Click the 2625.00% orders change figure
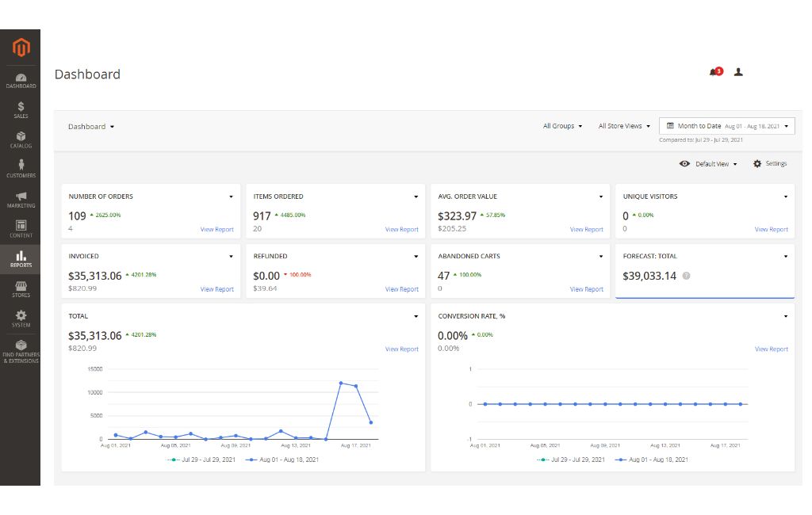This screenshot has height=515, width=812. click(105, 216)
